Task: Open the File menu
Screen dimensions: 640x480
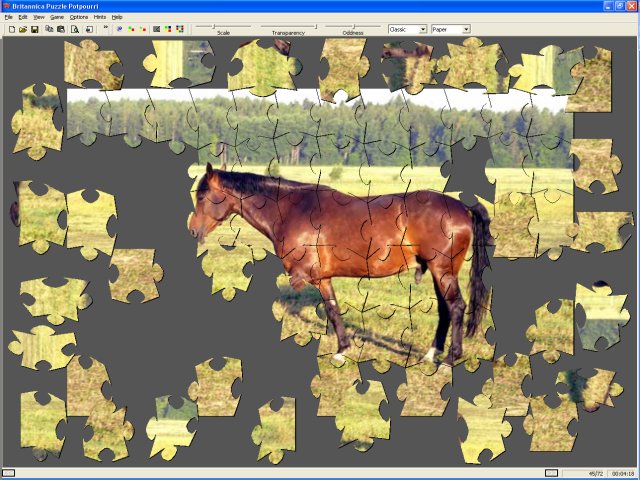Action: click(x=9, y=17)
